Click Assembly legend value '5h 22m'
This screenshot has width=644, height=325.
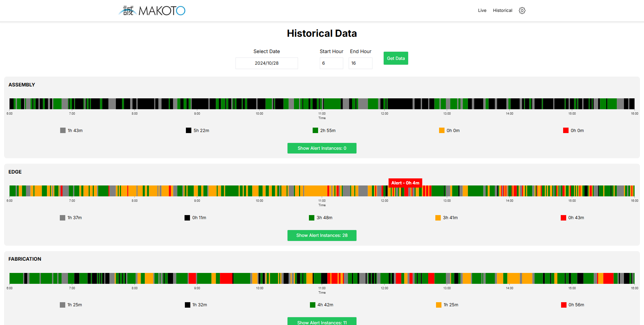coord(201,131)
